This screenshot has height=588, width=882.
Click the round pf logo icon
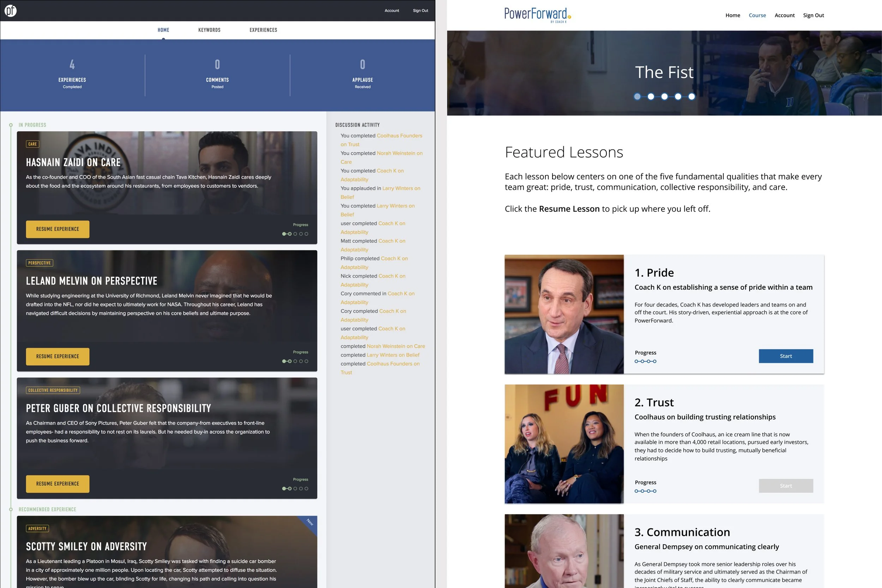(x=11, y=11)
